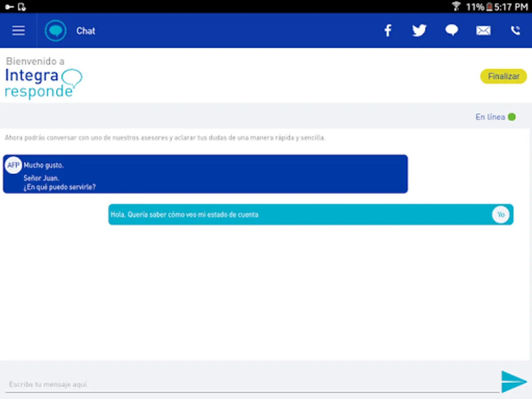Tap the 'Ahora podrás conversar' intro text
Viewport: 532px width, 399px height.
165,138
